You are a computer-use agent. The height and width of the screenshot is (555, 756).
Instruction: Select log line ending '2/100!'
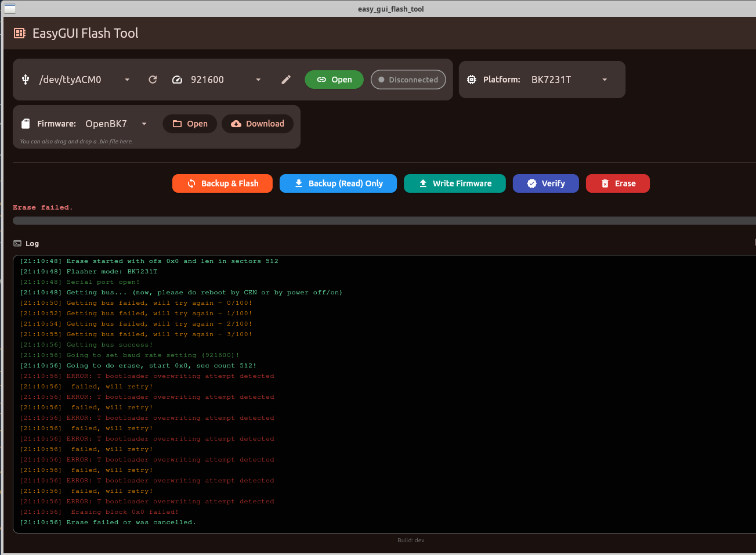click(136, 324)
